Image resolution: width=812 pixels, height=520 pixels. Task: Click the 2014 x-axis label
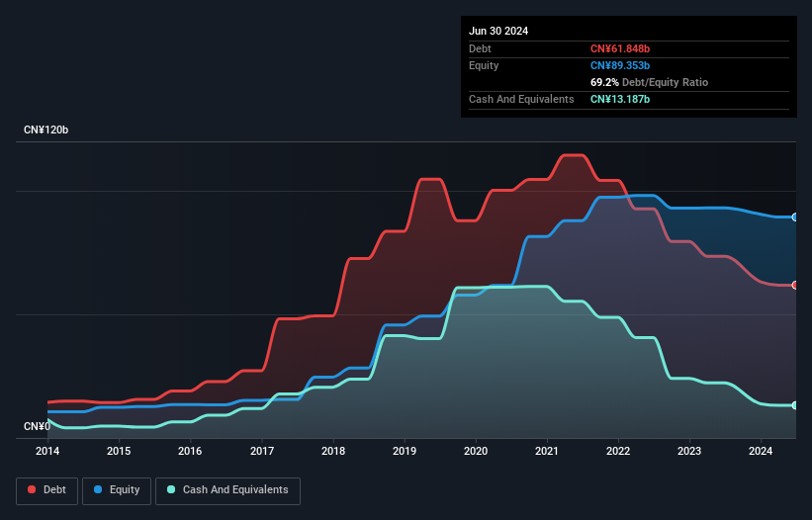47,451
